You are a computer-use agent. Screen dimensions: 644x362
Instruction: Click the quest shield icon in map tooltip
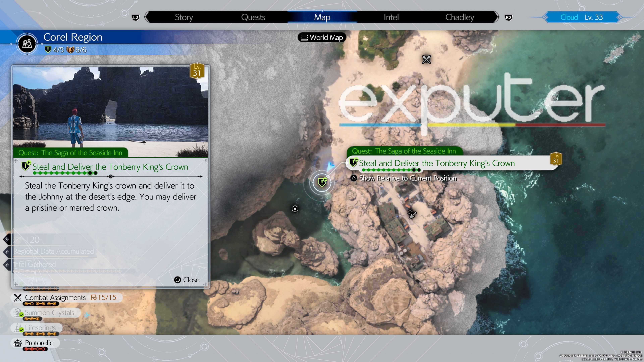[354, 162]
